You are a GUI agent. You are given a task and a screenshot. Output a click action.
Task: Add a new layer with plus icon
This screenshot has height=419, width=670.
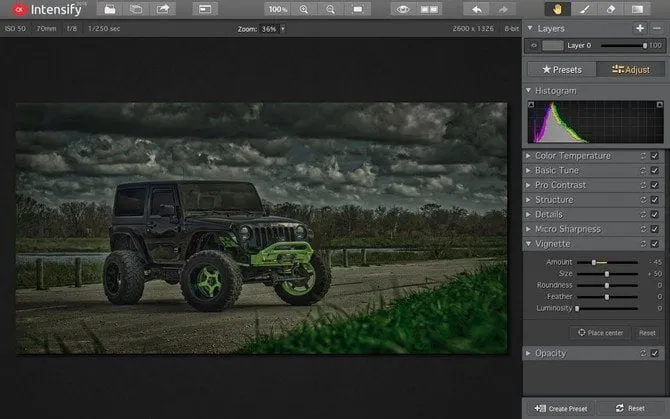(x=640, y=29)
